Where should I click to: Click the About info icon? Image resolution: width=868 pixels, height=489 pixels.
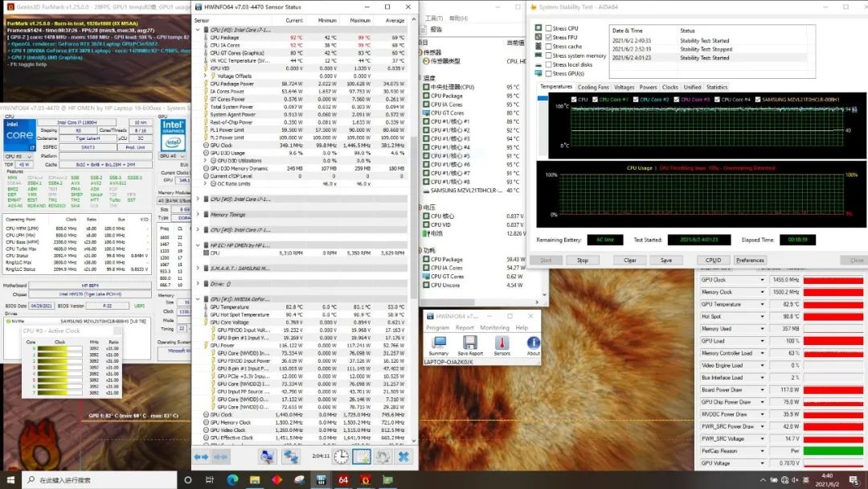tap(533, 342)
